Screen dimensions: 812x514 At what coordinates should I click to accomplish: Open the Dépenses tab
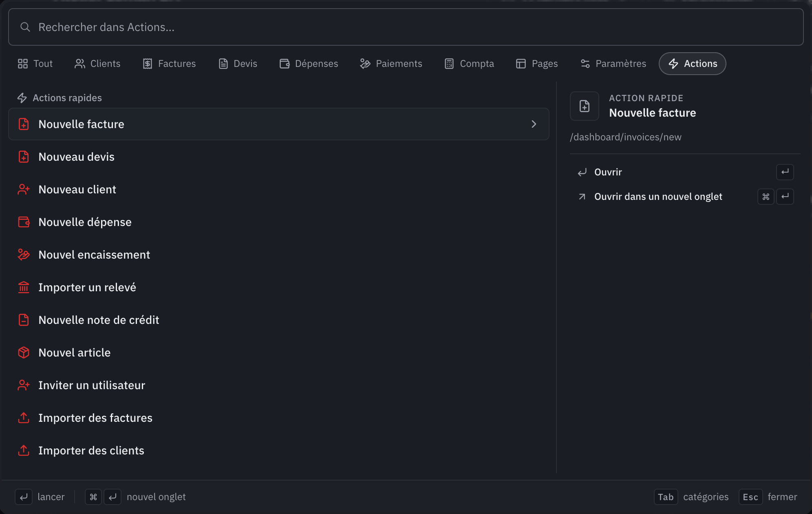point(309,64)
